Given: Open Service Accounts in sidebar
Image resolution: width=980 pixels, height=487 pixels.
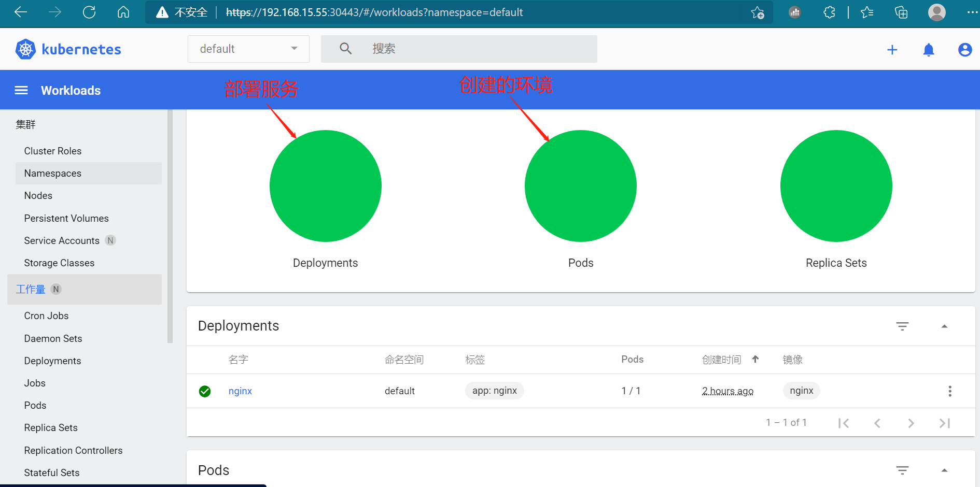Looking at the screenshot, I should pyautogui.click(x=62, y=240).
